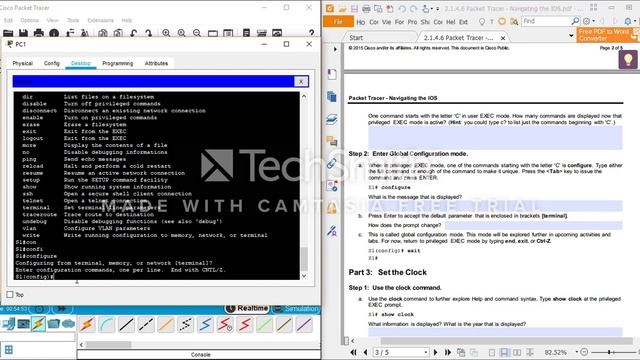The image size is (640, 360).
Task: Open the File menu in PDF viewer
Action: (x=338, y=22)
